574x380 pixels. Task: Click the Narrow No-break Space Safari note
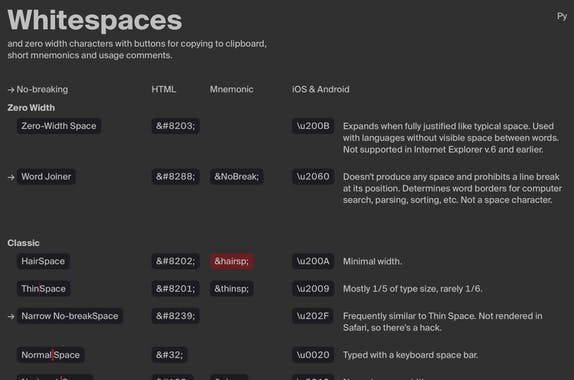(443, 322)
